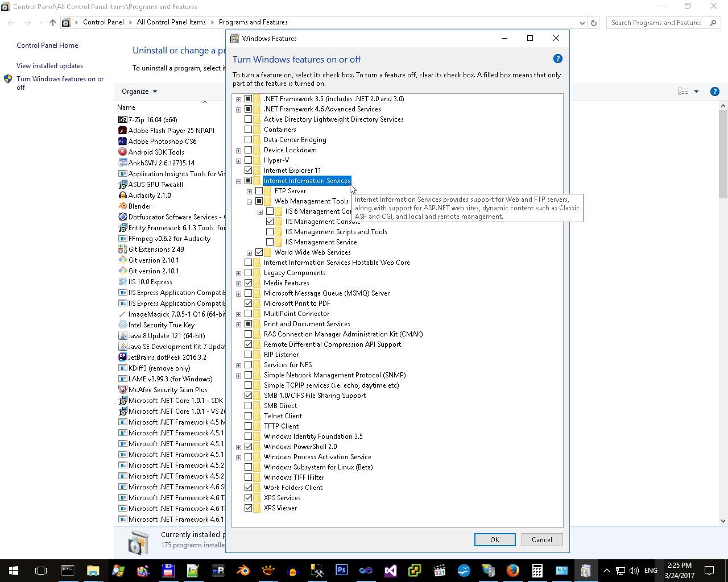Screen dimensions: 728x582
Task: Click the Android SDK Tools red icon
Action: pyautogui.click(x=122, y=152)
